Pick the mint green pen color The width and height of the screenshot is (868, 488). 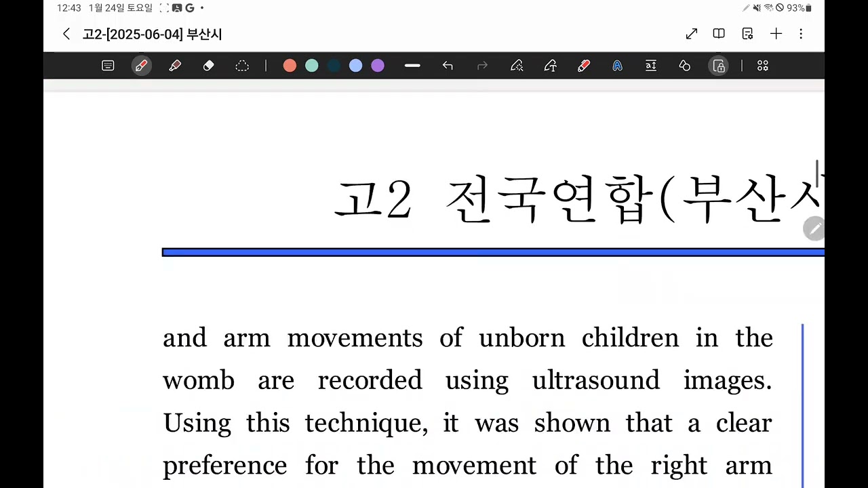tap(312, 66)
